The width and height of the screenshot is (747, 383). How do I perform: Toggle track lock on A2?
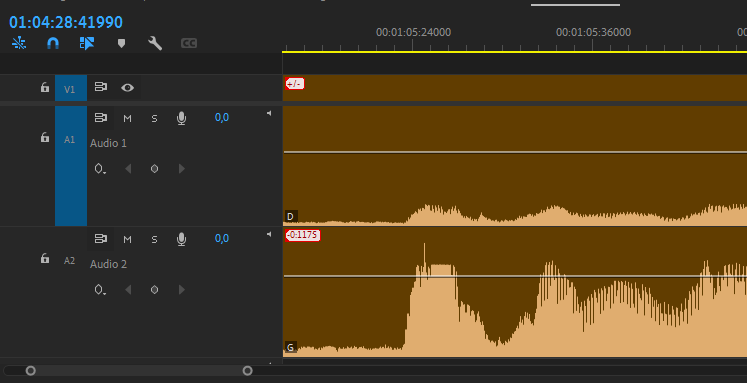click(45, 259)
